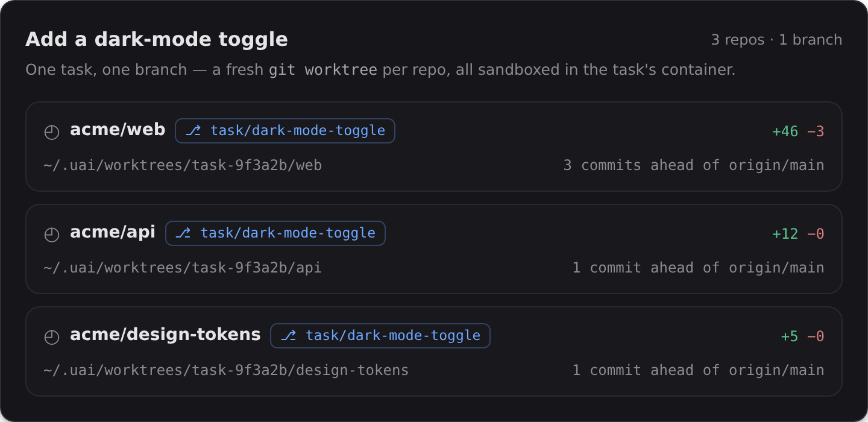Click the clock icon beside acme/design-tokens
The width and height of the screenshot is (868, 422).
coord(52,337)
